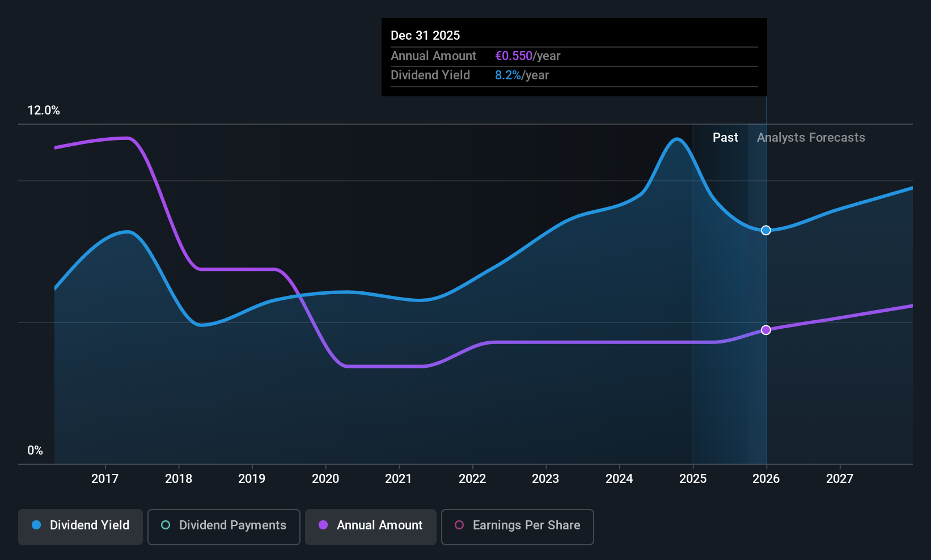Click the €0.550/year Annual Amount value
The width and height of the screenshot is (931, 560).
(x=527, y=56)
